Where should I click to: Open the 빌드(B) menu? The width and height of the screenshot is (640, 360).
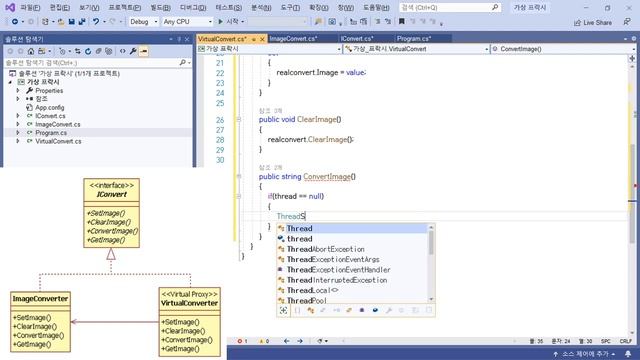[x=160, y=8]
